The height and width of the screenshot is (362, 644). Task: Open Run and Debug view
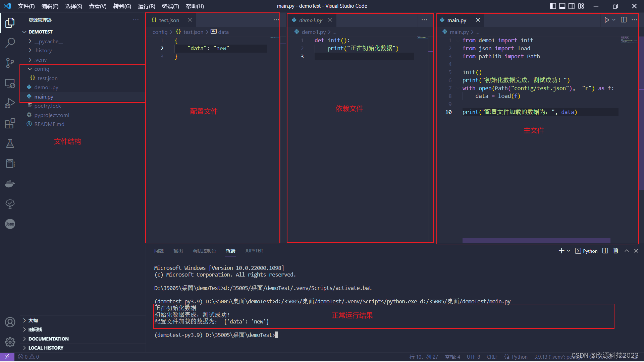10,103
